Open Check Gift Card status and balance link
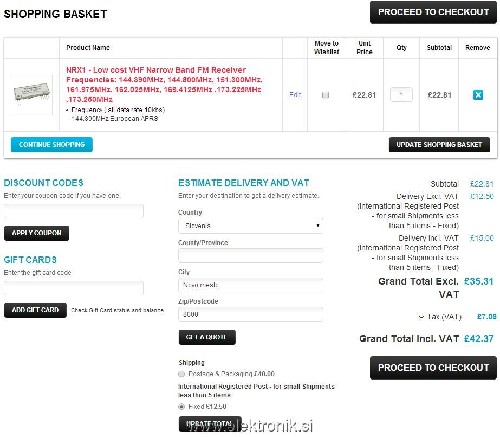 click(x=117, y=310)
